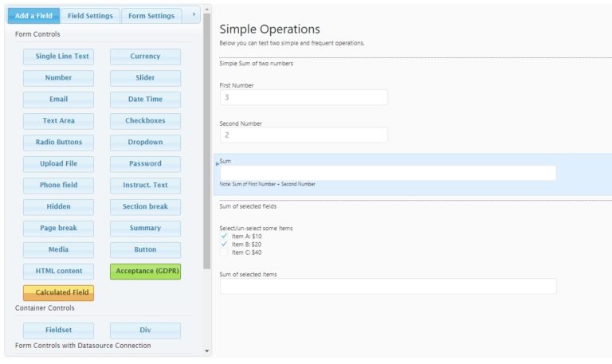Add the Acceptance (GDPR) control

(x=145, y=271)
